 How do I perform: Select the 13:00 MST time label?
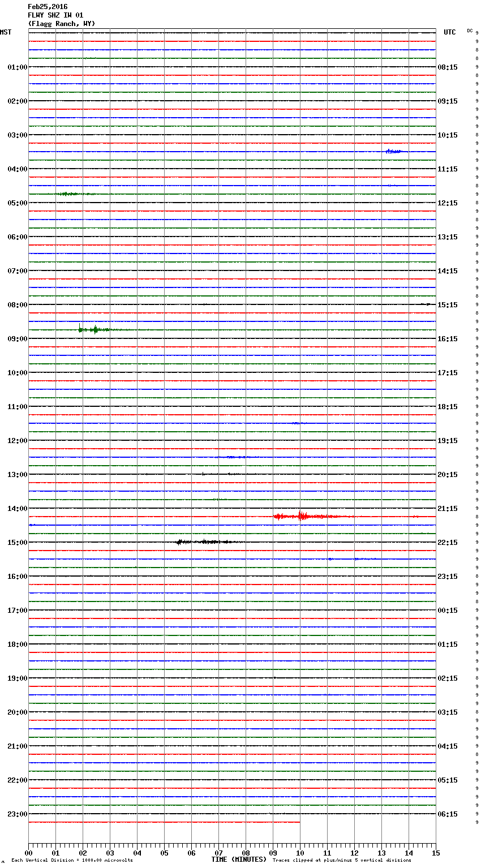(x=18, y=475)
